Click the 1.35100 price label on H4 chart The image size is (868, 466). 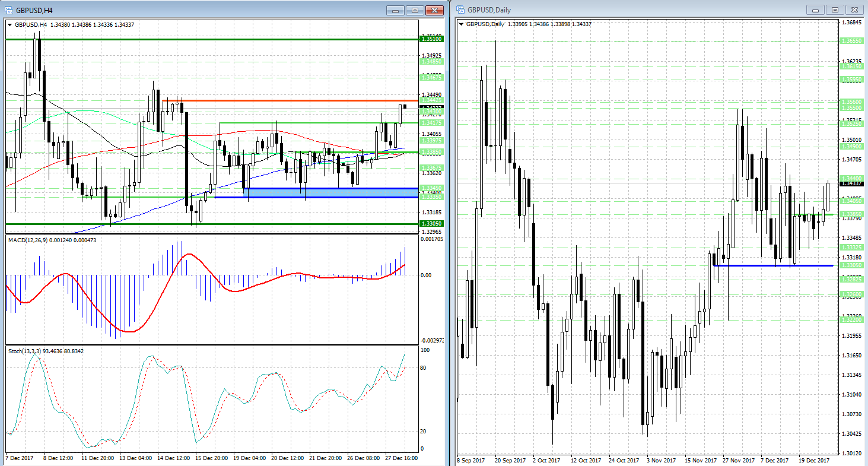pos(430,39)
